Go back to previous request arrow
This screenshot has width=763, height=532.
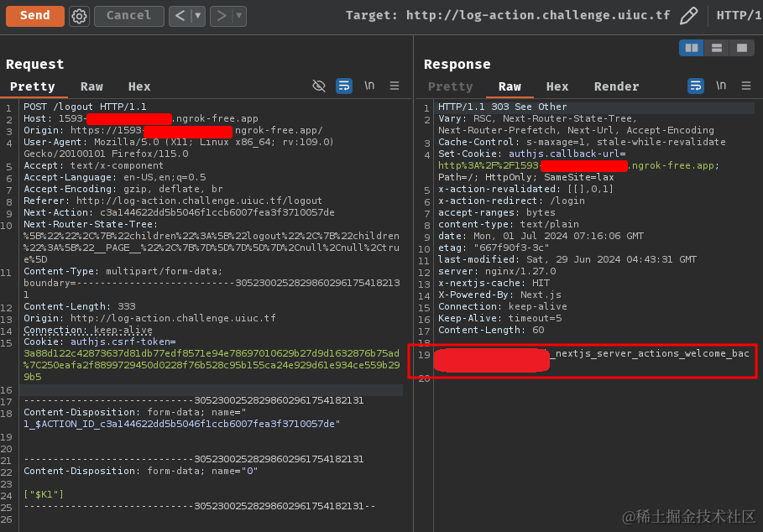pyautogui.click(x=180, y=16)
